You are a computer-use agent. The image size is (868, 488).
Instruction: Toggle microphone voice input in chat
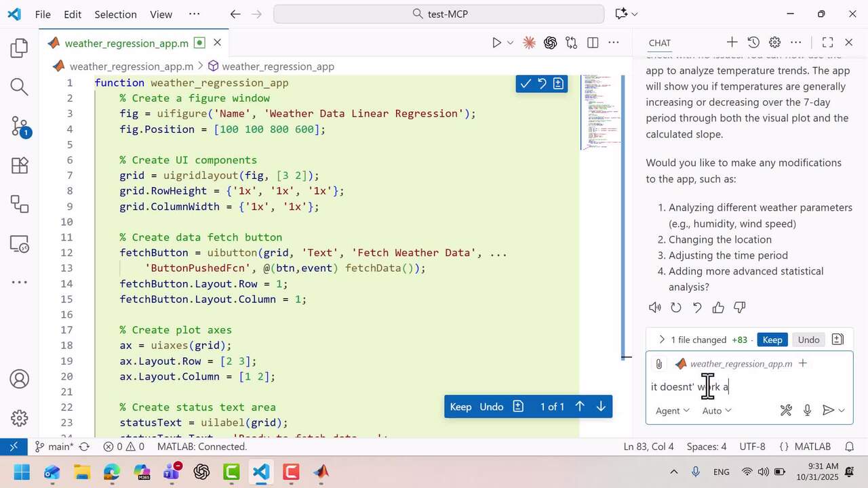(807, 410)
